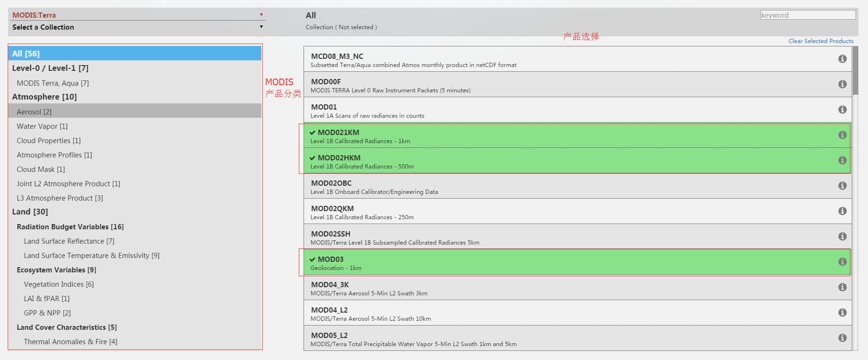Viewport: 868px width, 360px height.
Task: Select the MOD04_3K aerosol product
Action: [x=577, y=288]
